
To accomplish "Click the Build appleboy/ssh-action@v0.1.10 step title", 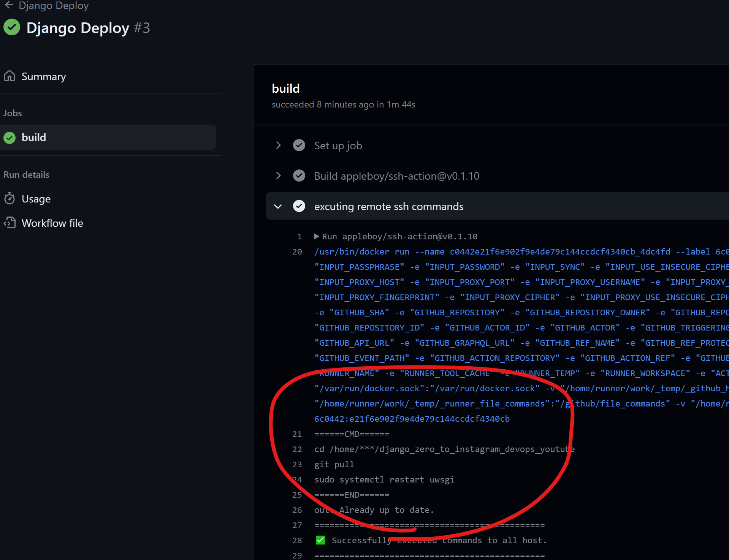I will (x=397, y=176).
